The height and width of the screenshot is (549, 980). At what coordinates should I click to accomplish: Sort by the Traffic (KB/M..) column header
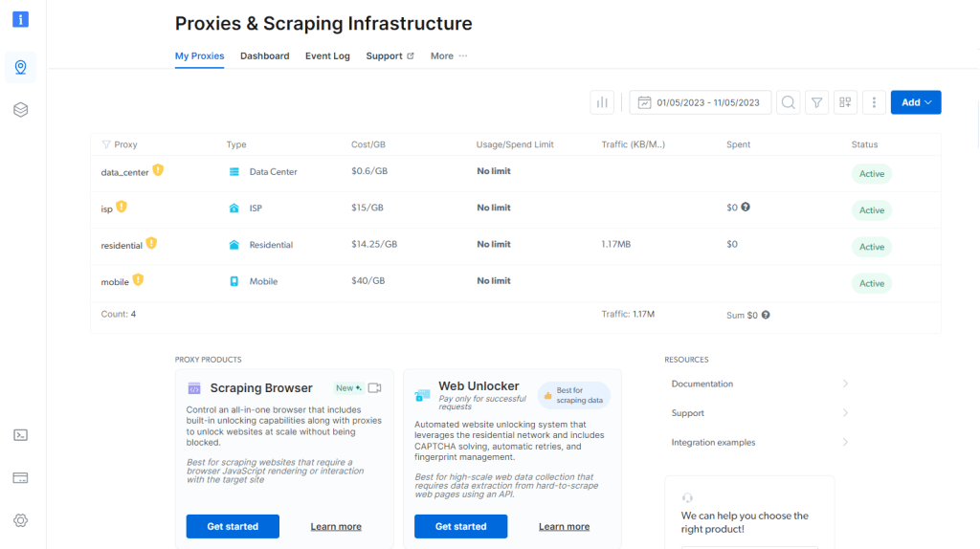click(x=634, y=144)
